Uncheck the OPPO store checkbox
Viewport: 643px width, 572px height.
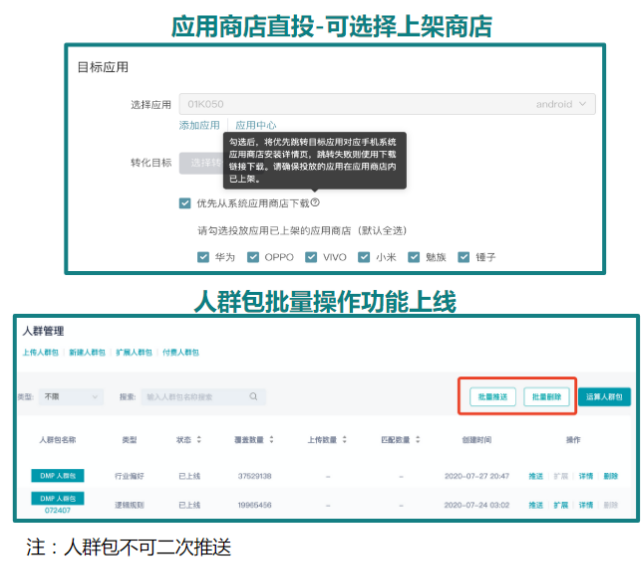click(253, 257)
